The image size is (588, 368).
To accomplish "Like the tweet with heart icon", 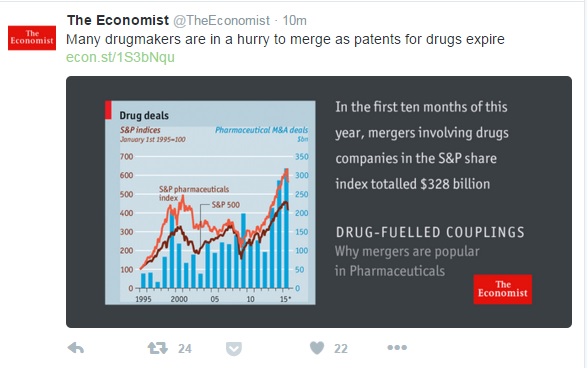I will click(x=317, y=348).
